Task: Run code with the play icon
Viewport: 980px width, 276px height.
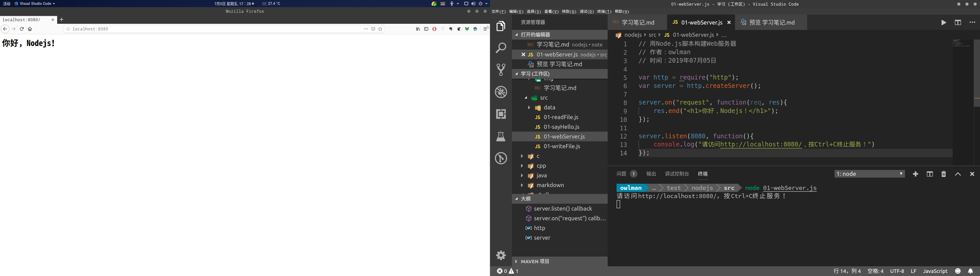Action: (944, 22)
